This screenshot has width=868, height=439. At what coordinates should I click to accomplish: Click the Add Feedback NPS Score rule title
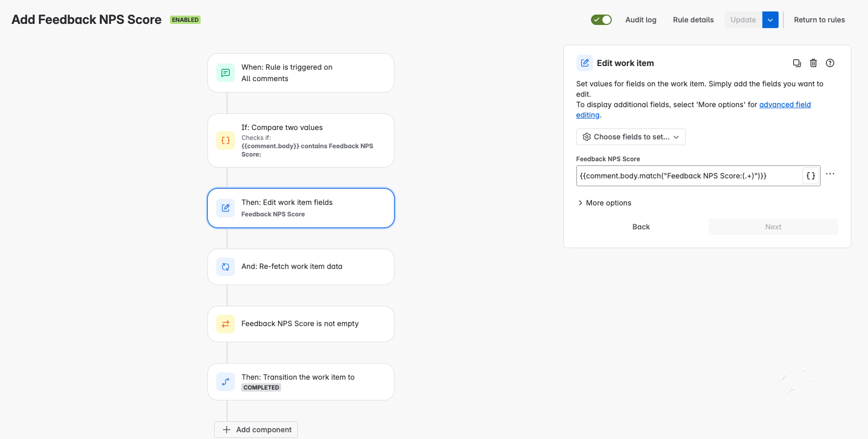point(86,19)
